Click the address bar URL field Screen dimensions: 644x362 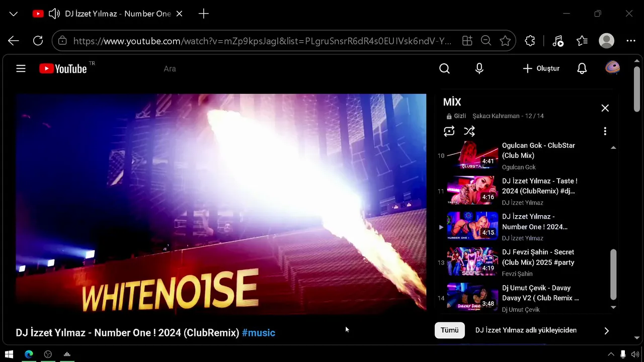(263, 41)
